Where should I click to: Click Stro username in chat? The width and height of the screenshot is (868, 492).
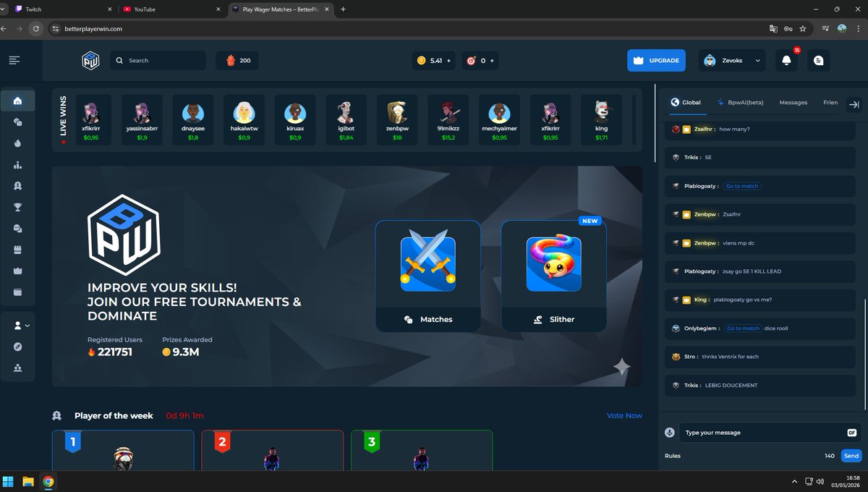pos(691,357)
